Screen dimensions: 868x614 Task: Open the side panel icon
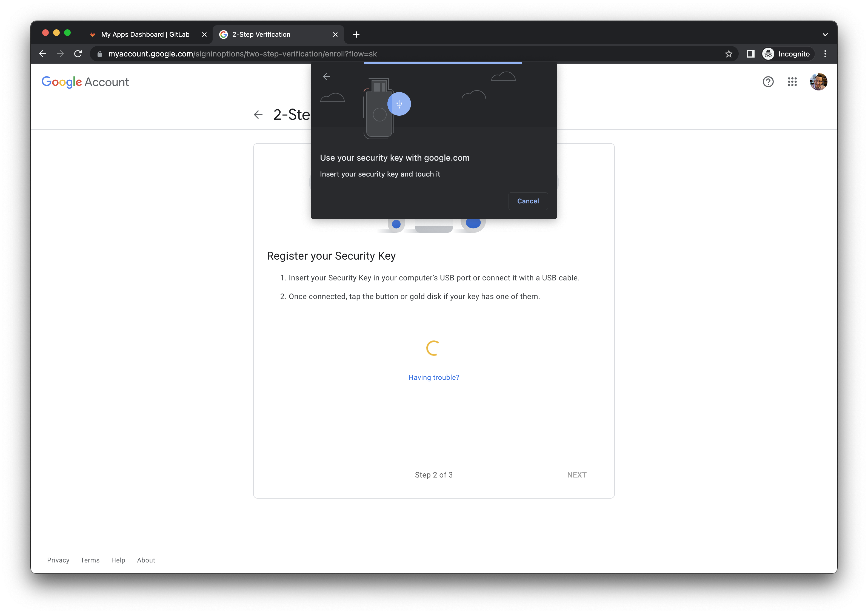pyautogui.click(x=750, y=54)
